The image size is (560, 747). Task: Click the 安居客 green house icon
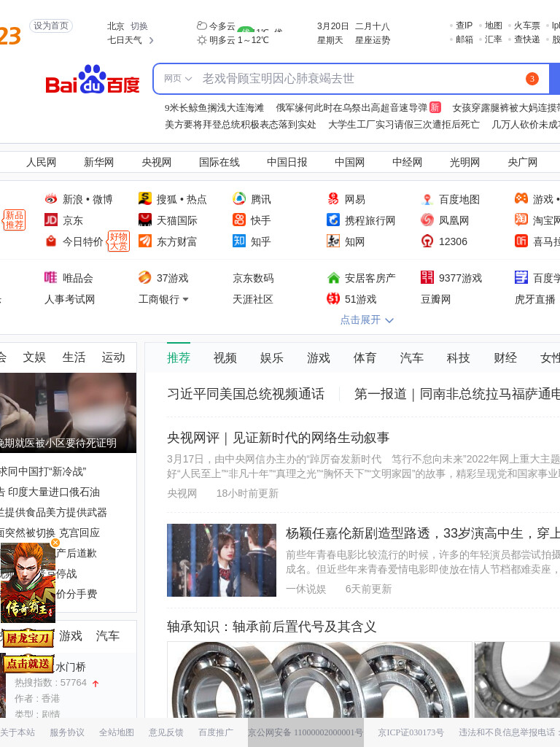[333, 277]
